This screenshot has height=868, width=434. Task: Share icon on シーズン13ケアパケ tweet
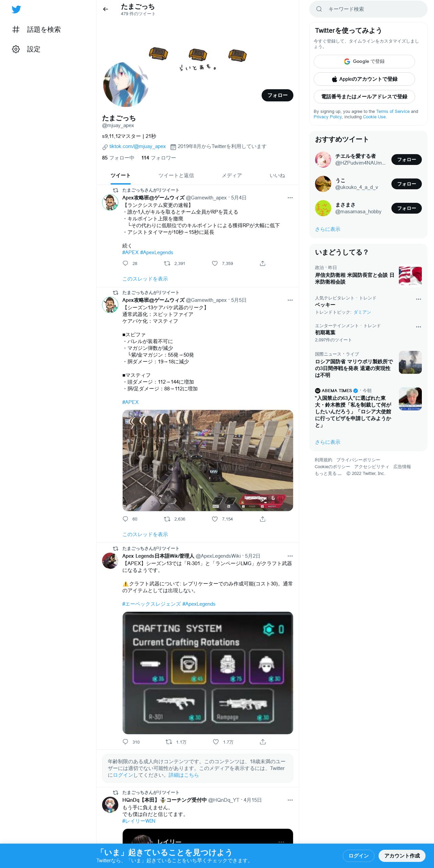point(263,519)
